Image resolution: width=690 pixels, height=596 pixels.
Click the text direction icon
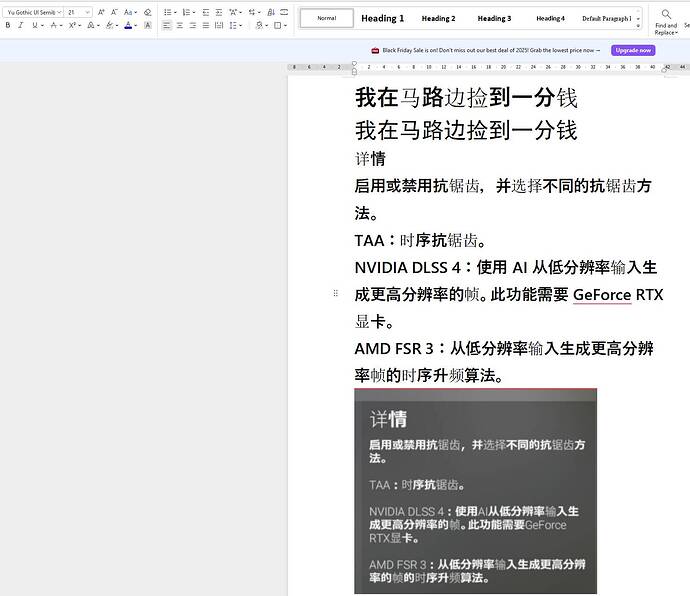pos(252,12)
